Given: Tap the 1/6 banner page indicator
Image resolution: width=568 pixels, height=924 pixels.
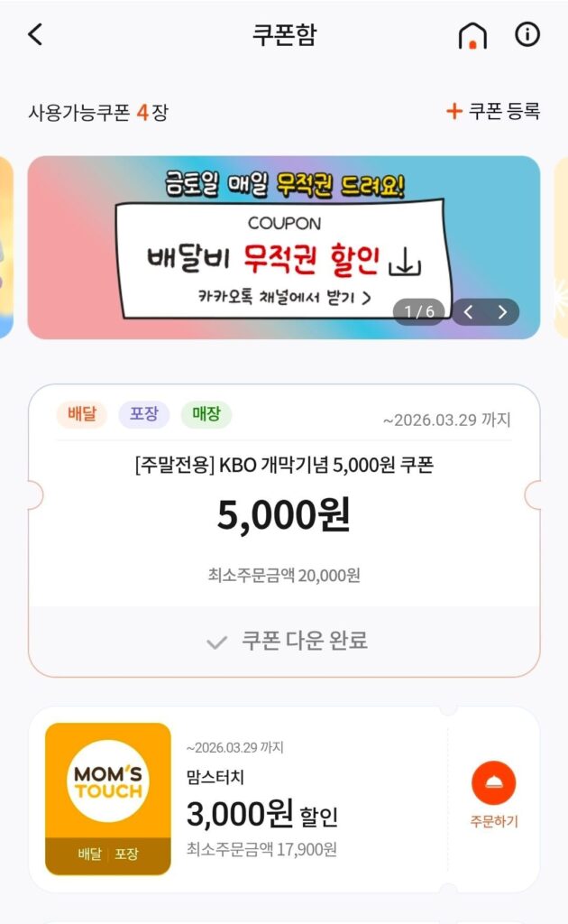Looking at the screenshot, I should [419, 311].
